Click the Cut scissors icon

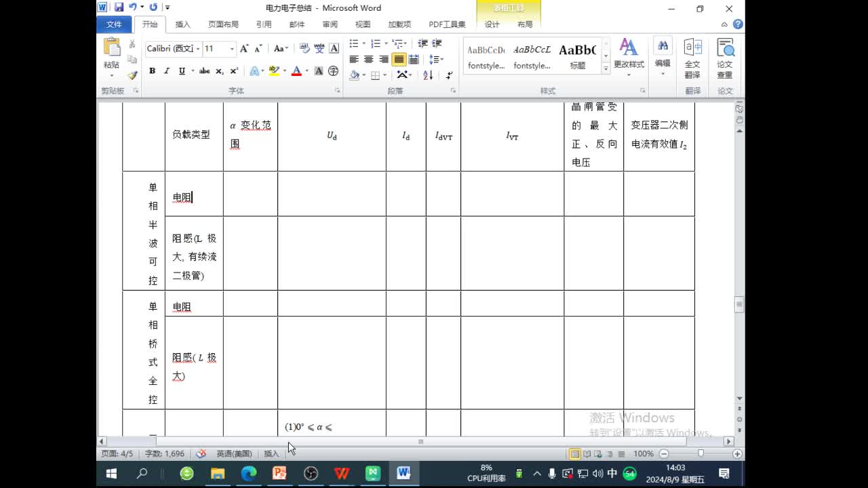pyautogui.click(x=132, y=44)
